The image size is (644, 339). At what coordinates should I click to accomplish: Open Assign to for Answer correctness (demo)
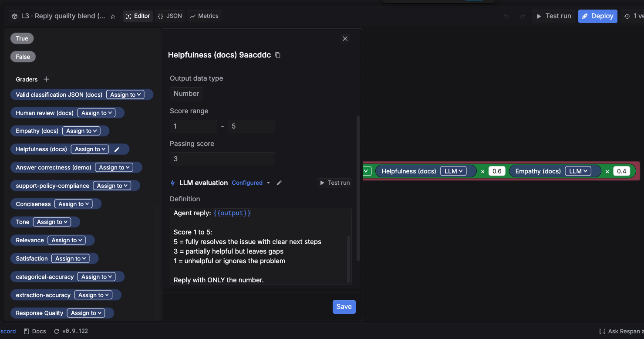pyautogui.click(x=114, y=167)
